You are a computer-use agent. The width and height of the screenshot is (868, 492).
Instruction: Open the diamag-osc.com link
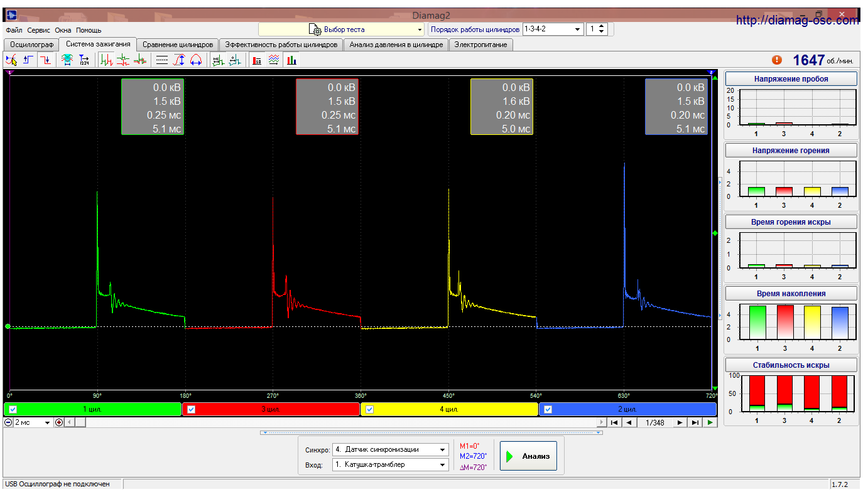(x=798, y=21)
